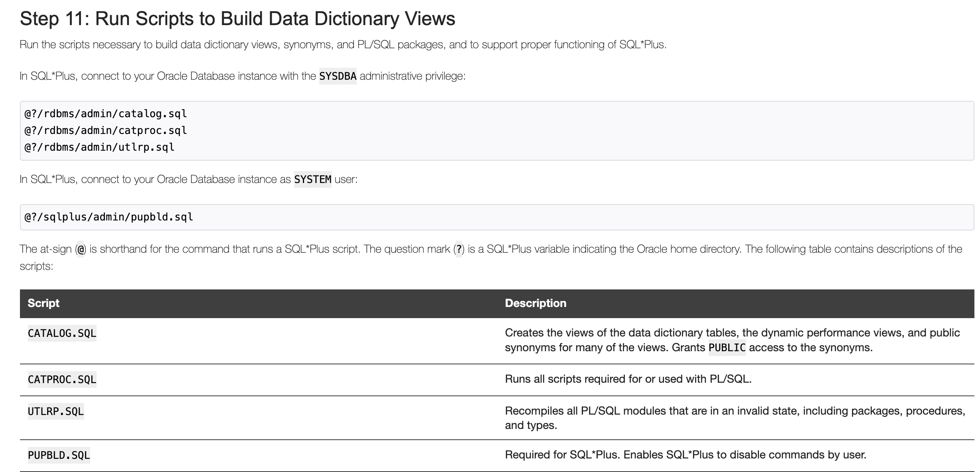The height and width of the screenshot is (472, 980).
Task: Select the PUPBLD.SQL table cell
Action: (x=59, y=455)
